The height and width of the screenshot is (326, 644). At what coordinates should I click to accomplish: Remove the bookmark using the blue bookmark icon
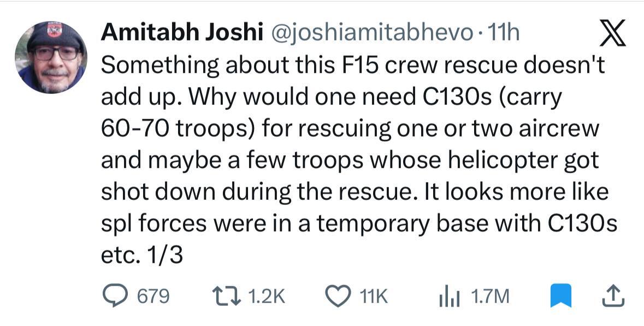click(561, 296)
